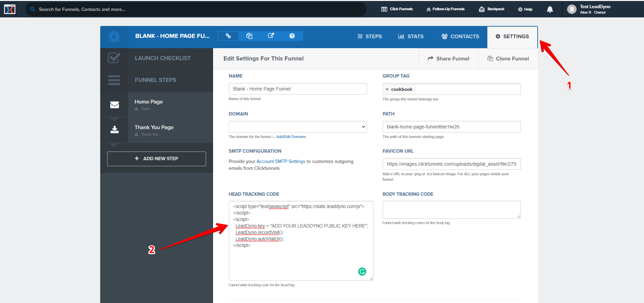
Task: Switch to the Stats tab
Action: pos(411,37)
